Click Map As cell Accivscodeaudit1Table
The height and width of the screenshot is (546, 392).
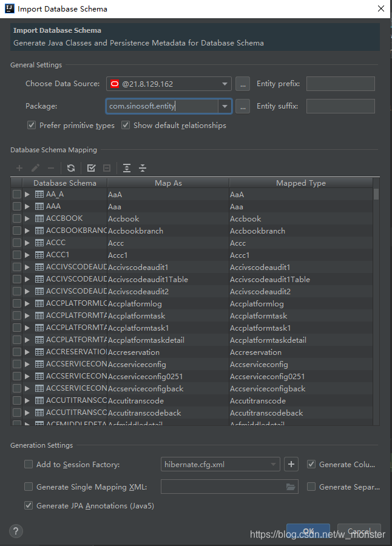[x=168, y=279]
